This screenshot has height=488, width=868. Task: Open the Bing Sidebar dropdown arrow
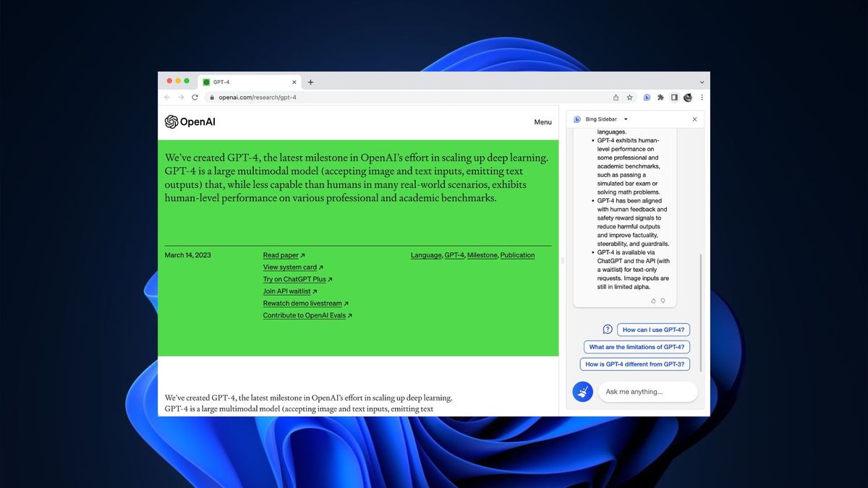tap(626, 119)
